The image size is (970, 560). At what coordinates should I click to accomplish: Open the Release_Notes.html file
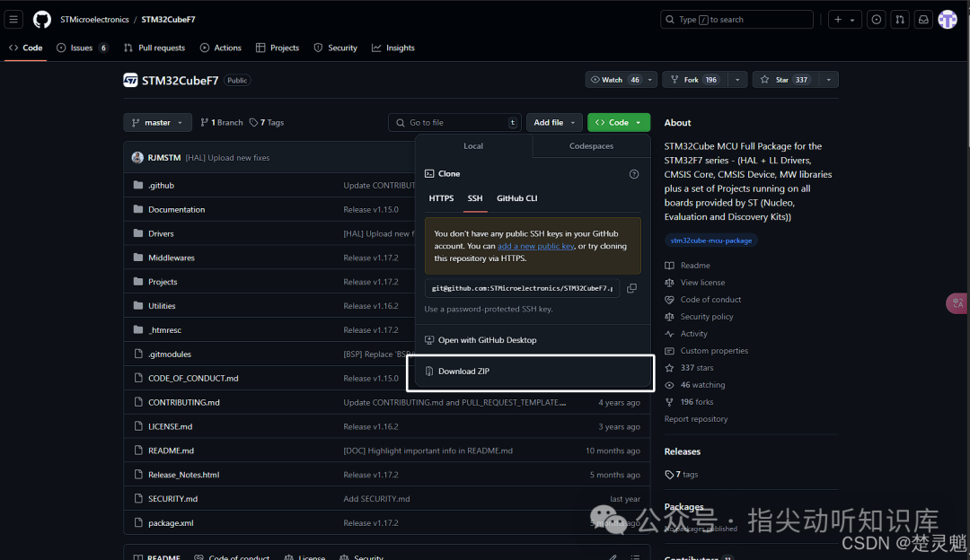[x=184, y=475]
